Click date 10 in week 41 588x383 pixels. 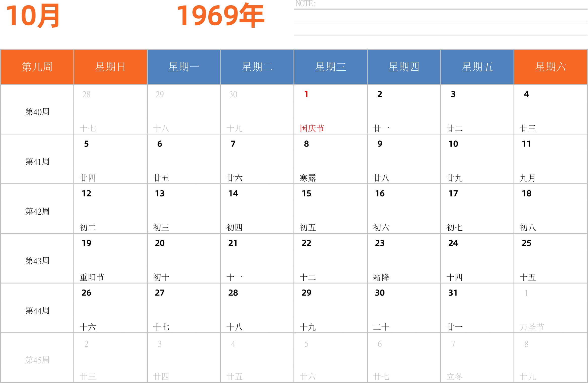453,144
